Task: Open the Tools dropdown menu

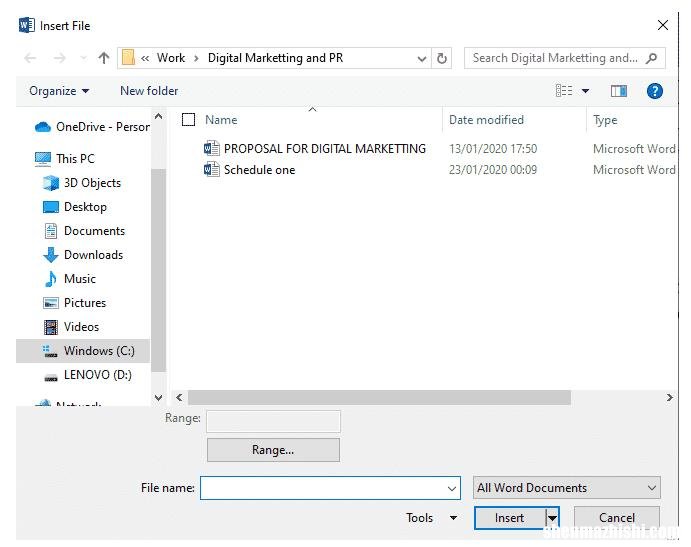Action: point(431,517)
